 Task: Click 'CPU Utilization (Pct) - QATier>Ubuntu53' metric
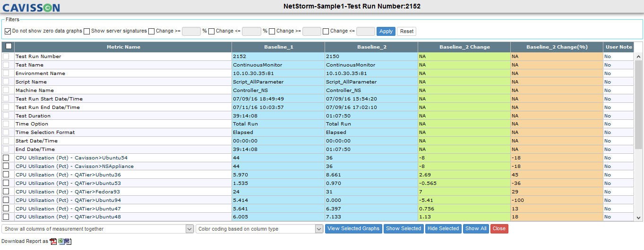tap(68, 183)
